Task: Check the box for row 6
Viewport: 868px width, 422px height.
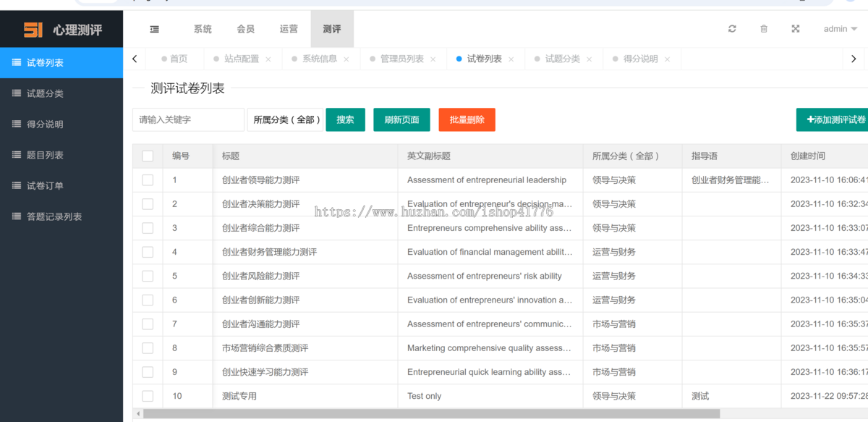Action: pos(148,300)
